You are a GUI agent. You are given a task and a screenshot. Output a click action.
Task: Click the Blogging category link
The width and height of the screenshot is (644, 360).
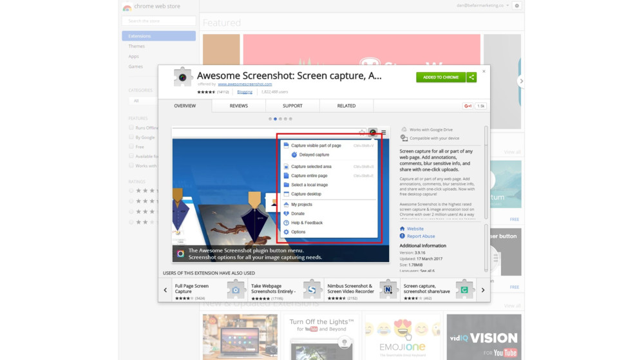[x=245, y=92]
